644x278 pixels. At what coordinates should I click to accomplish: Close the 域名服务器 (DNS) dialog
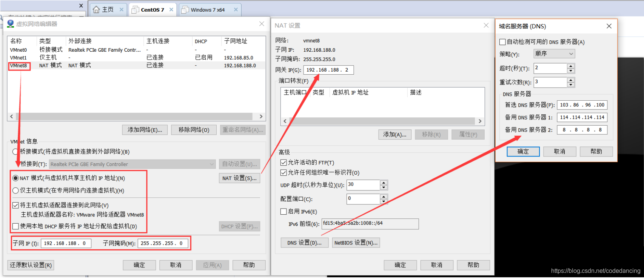(x=609, y=26)
